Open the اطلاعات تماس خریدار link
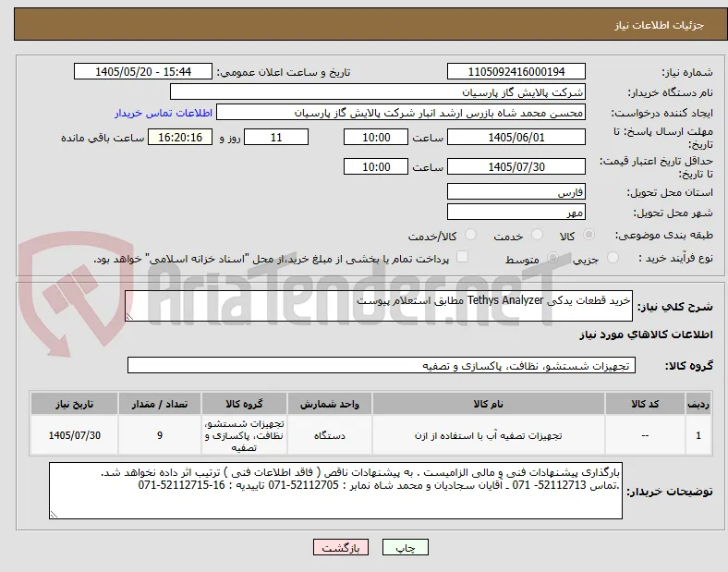This screenshot has width=728, height=572. [x=164, y=113]
